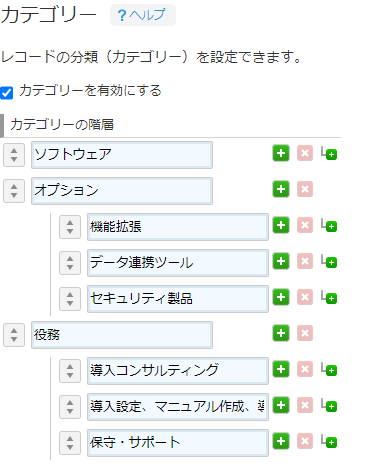Click the カテゴリーを有効にする label text
Image resolution: width=384 pixels, height=472 pixels.
pyautogui.click(x=90, y=91)
